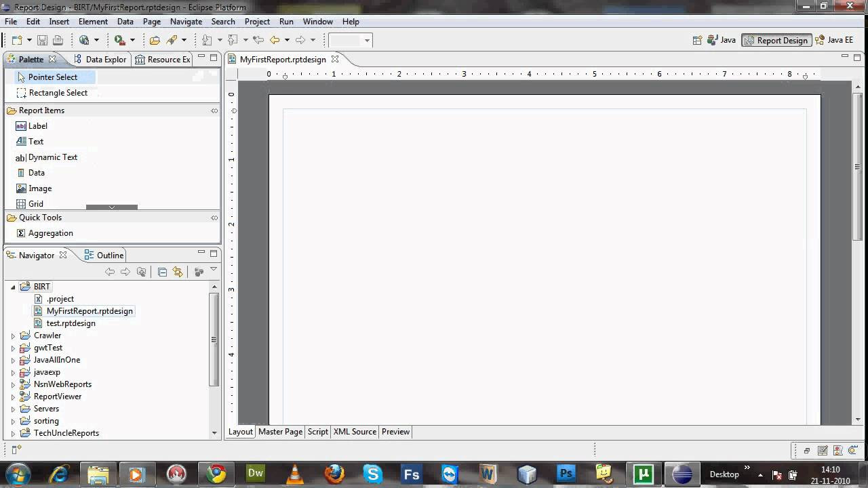Click the Forward navigation arrow in toolbar

(300, 41)
